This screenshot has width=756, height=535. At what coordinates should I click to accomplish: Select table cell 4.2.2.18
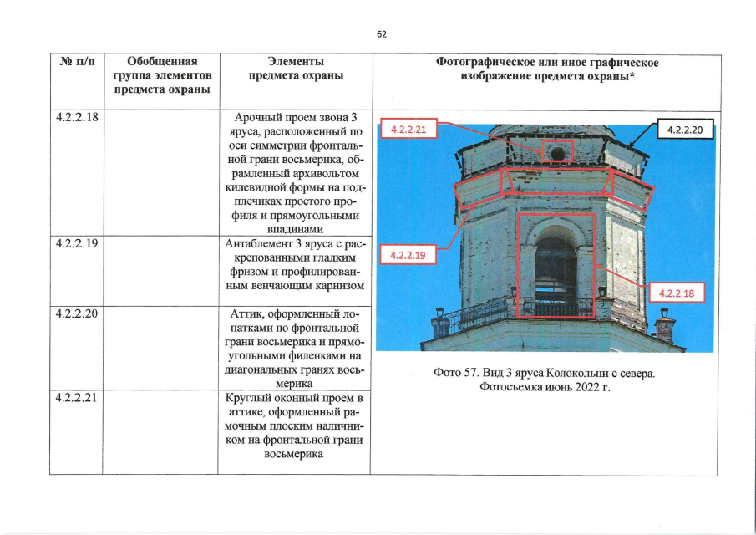pos(79,119)
